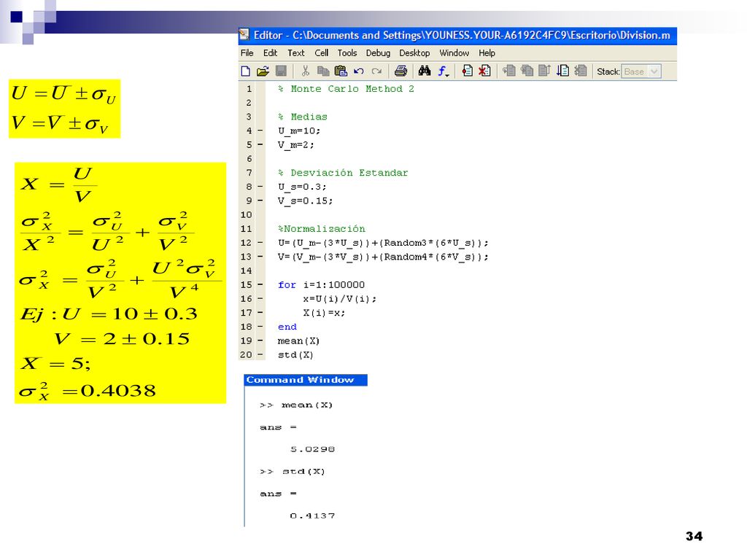Click 'std(X)' in the Editor code

[295, 355]
